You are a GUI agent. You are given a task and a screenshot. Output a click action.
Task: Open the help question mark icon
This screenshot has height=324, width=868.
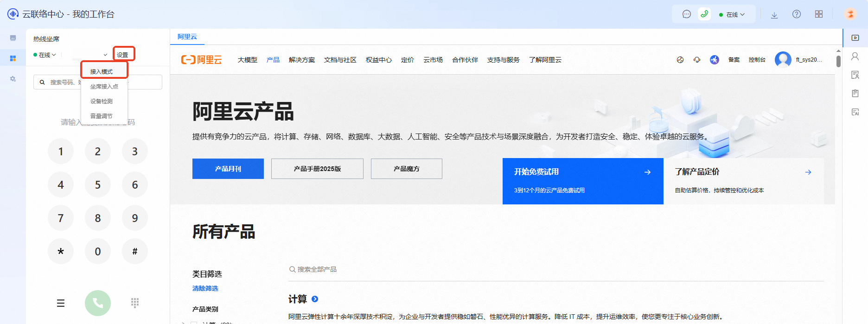(797, 14)
